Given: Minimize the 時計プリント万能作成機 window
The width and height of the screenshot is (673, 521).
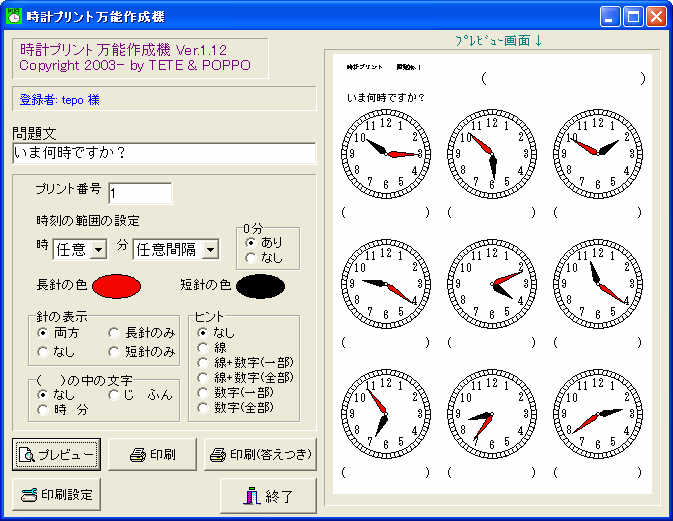Looking at the screenshot, I should point(610,17).
